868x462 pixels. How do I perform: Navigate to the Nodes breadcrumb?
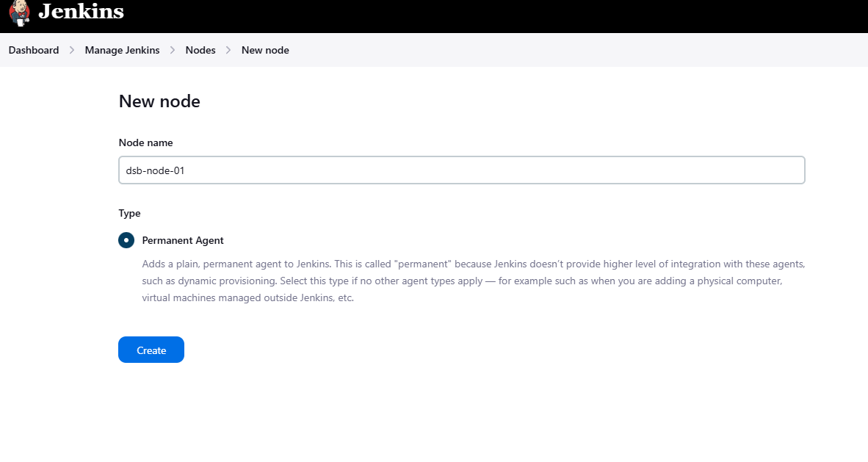click(x=200, y=51)
